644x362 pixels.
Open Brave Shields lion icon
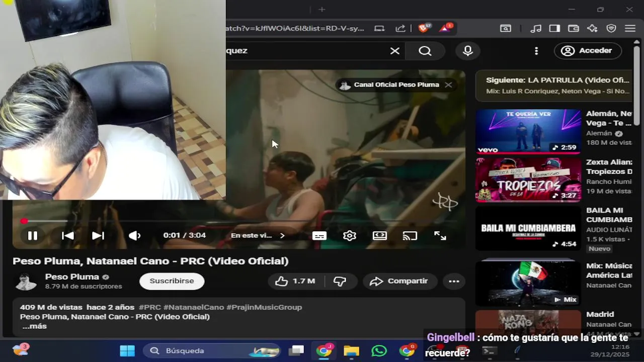coord(424,28)
